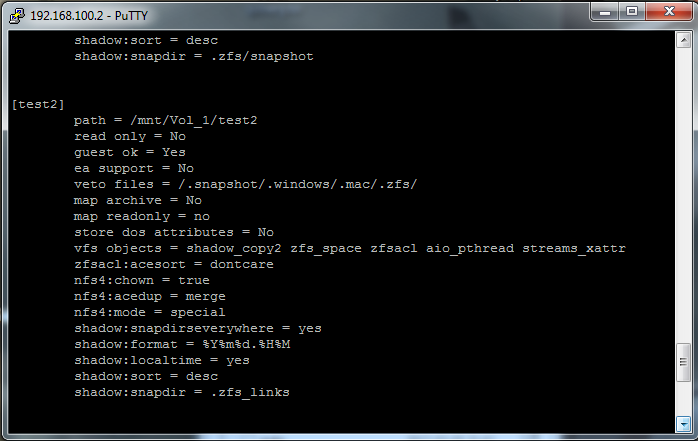Close the PuTTY session window
The image size is (698, 441).
tap(669, 12)
